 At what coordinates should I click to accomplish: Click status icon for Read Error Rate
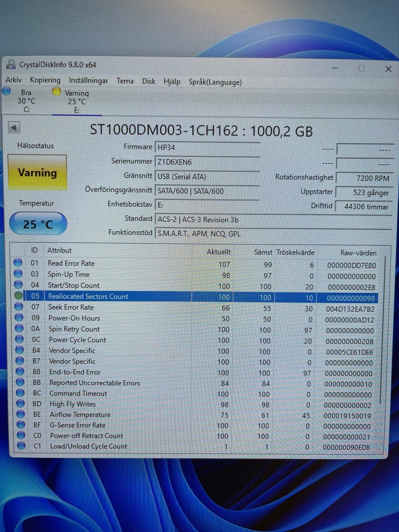[18, 263]
